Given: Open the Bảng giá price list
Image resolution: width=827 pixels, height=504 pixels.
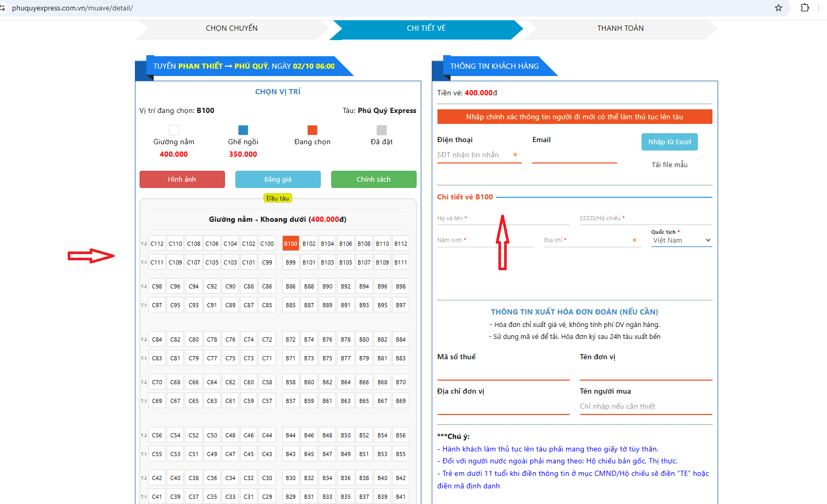Looking at the screenshot, I should click(x=278, y=179).
